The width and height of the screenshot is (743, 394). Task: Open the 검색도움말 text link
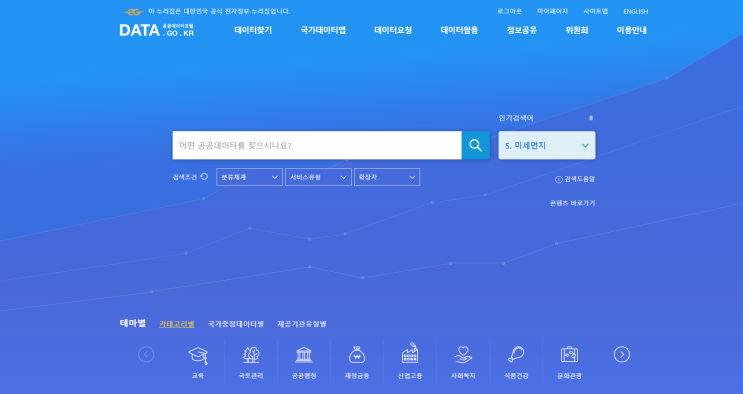point(580,179)
